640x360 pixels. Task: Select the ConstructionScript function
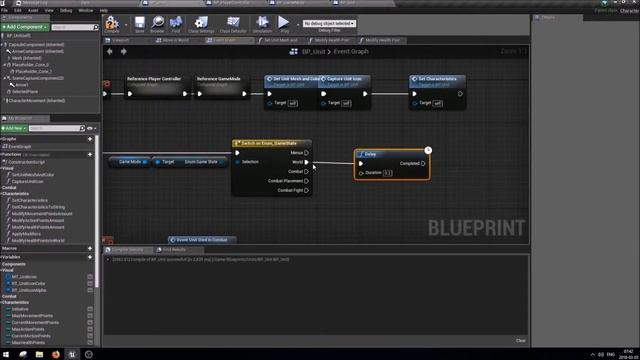27,162
